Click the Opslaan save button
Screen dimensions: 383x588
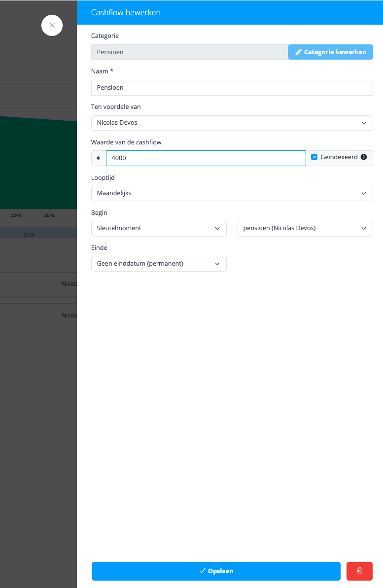(x=216, y=571)
